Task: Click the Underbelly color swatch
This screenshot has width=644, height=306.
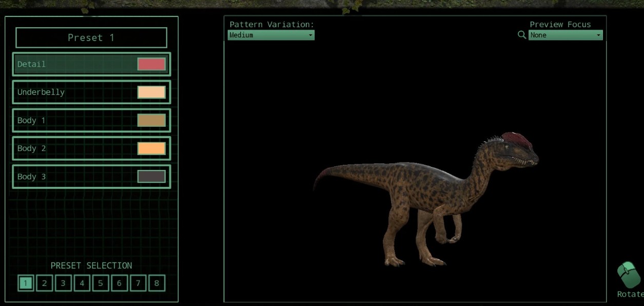Action: click(151, 92)
